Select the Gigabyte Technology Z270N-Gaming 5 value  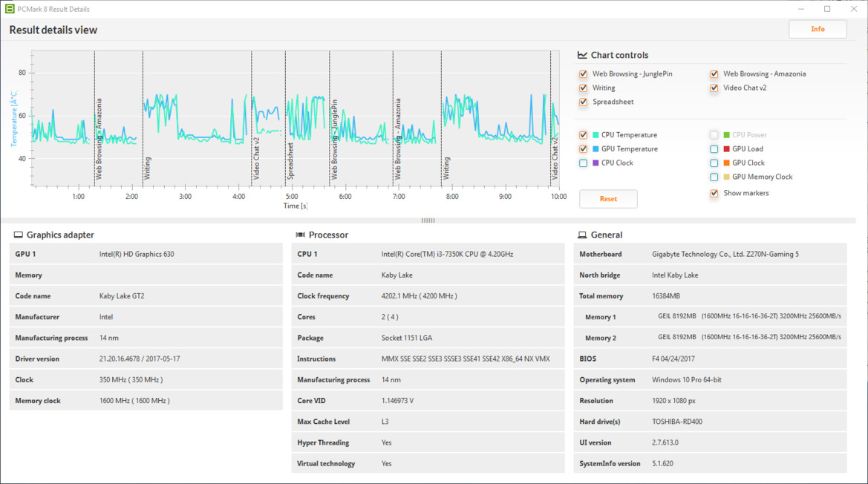[725, 255]
